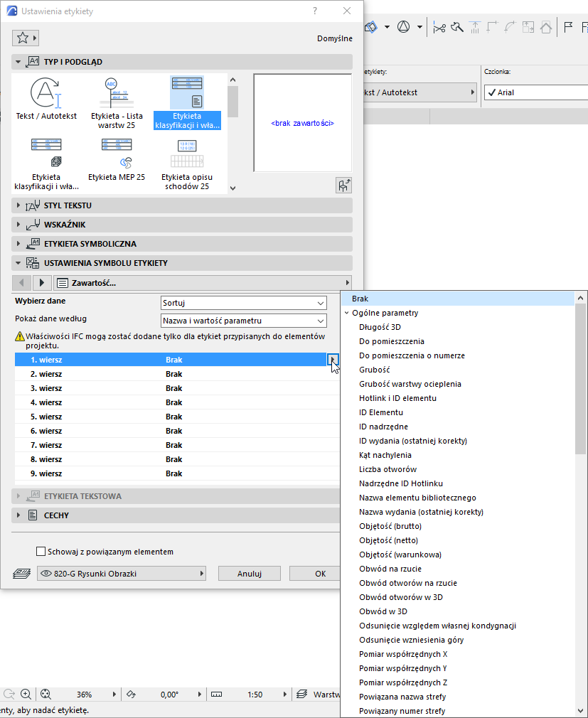Choose Etykieta - Lista warstw 25 type
The height and width of the screenshot is (718, 588).
pos(117,103)
